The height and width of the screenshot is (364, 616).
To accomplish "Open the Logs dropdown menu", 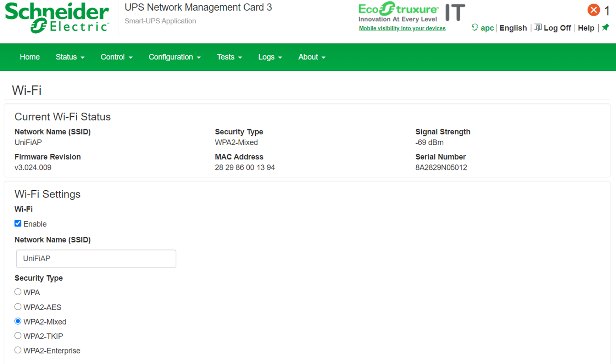I will (270, 57).
